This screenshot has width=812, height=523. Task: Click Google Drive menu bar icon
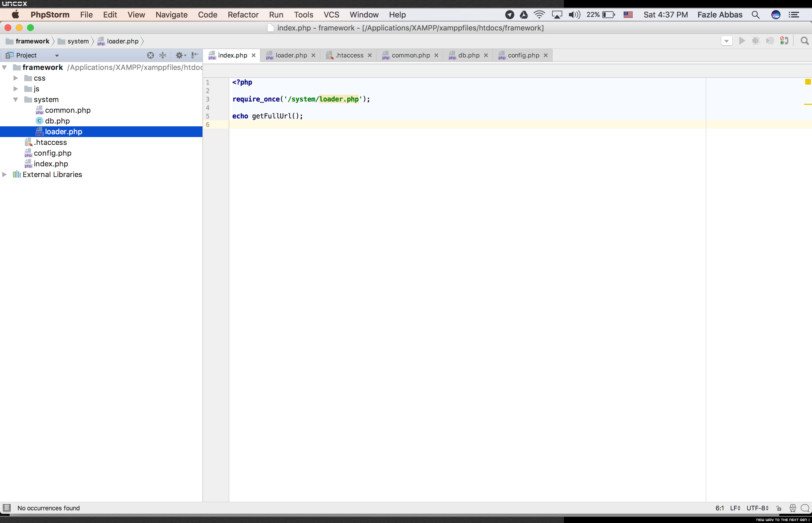pyautogui.click(x=524, y=15)
